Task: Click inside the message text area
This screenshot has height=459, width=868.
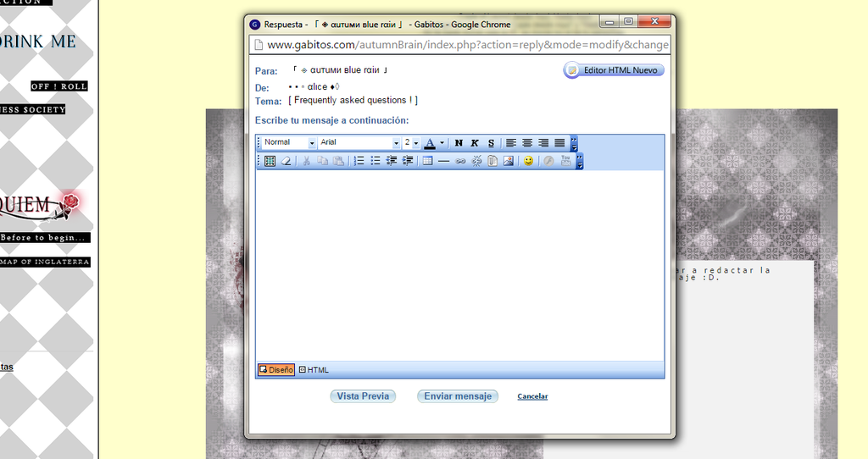Action: 459,263
